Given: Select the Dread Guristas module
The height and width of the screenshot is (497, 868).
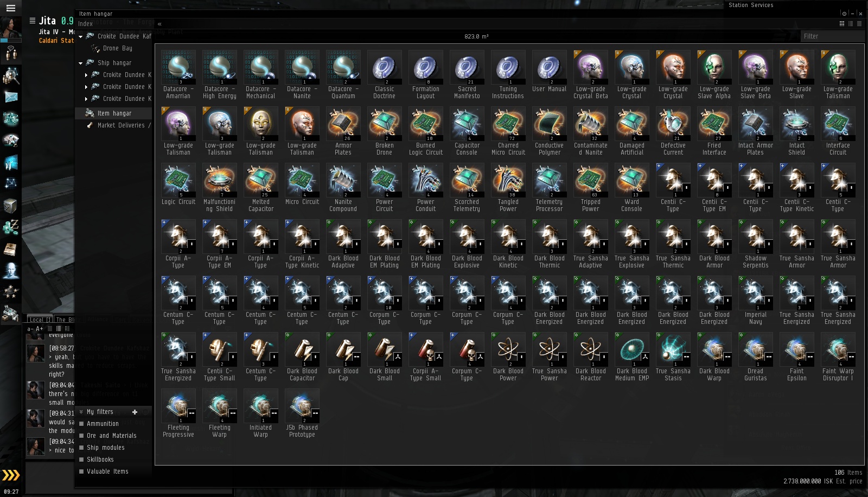Looking at the screenshot, I should point(756,357).
